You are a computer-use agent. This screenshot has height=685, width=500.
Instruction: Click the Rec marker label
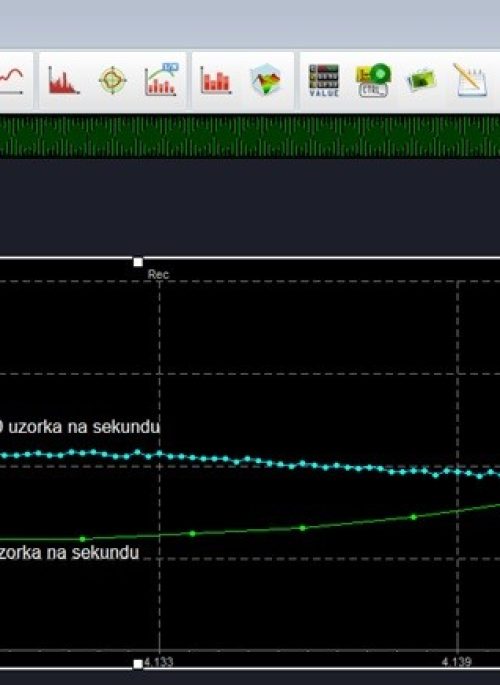pos(158,275)
